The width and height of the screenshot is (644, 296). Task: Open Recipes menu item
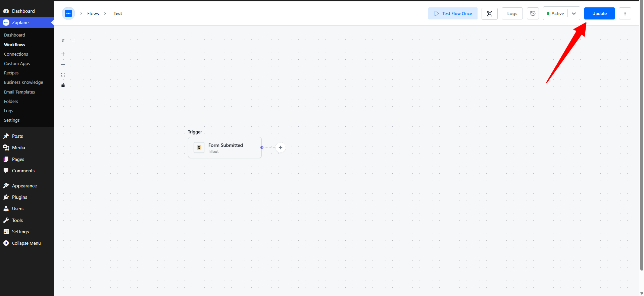click(11, 73)
